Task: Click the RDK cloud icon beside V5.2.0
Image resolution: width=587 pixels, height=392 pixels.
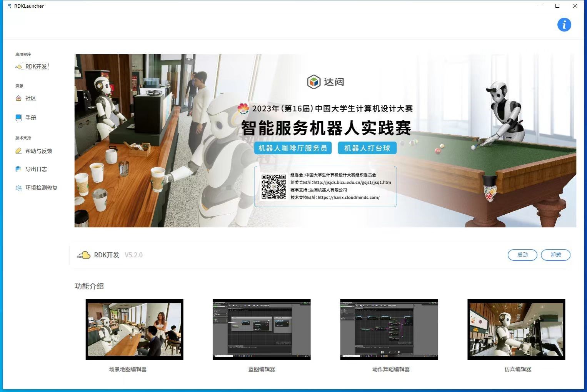Action: tap(83, 255)
